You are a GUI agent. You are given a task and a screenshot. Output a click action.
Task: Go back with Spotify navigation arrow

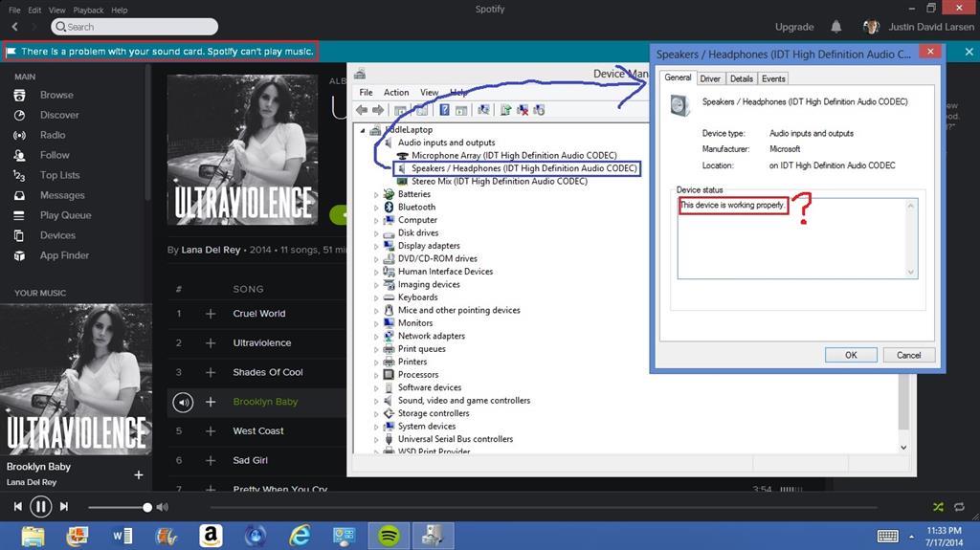click(15, 26)
